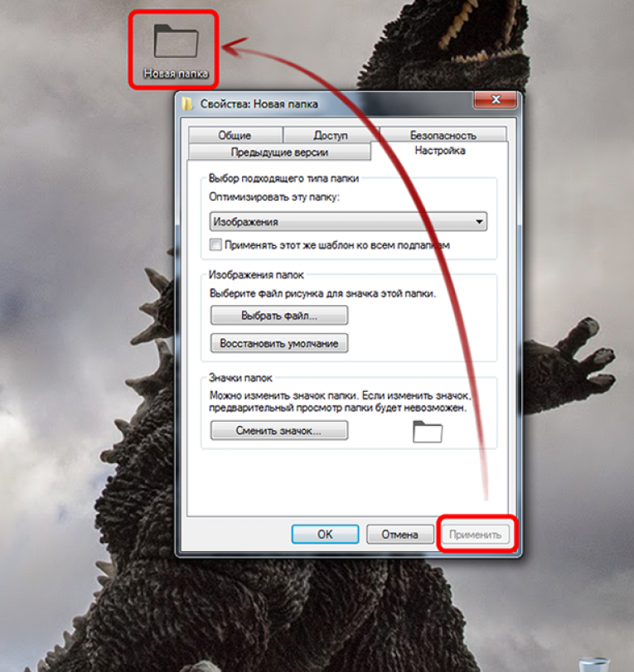Click Восстановить умолчание button
Viewport: 634px width, 672px height.
(279, 343)
